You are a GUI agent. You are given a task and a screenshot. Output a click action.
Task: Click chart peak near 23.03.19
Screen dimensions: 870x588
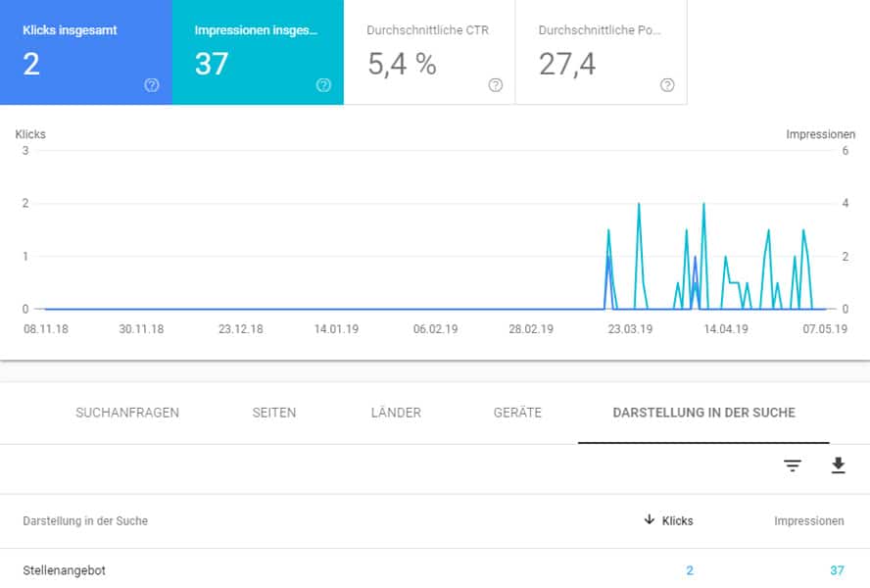pyautogui.click(x=639, y=204)
